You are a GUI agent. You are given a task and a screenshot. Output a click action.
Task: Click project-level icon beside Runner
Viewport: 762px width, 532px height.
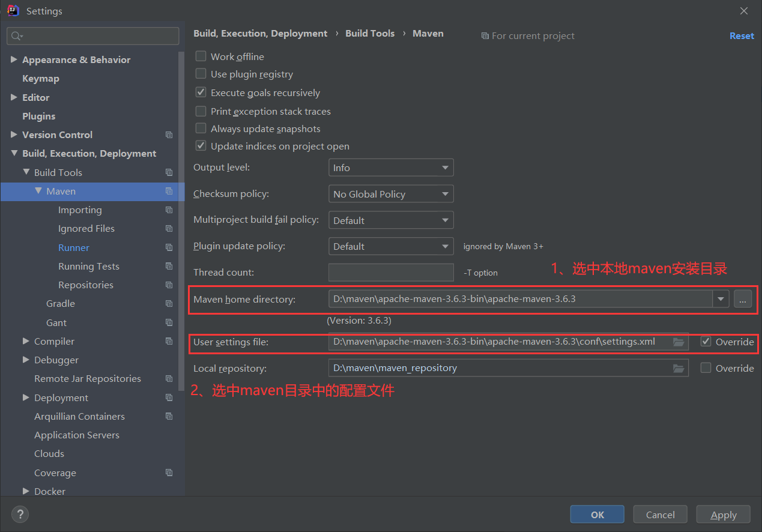point(169,247)
